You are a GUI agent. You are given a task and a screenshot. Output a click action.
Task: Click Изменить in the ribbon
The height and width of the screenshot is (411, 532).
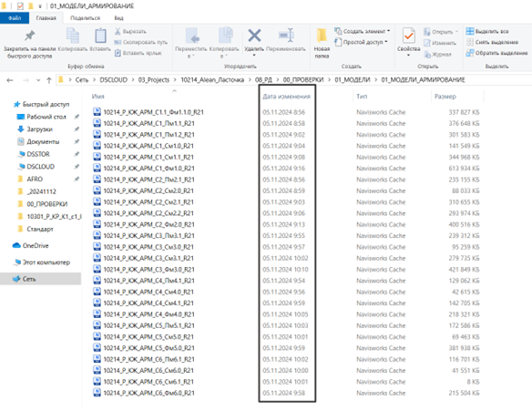coord(440,43)
